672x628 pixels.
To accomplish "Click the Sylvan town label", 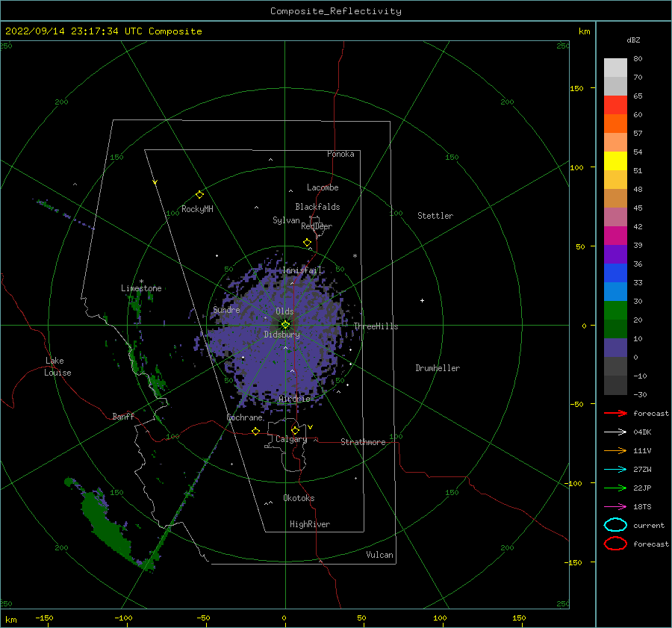I will [286, 220].
